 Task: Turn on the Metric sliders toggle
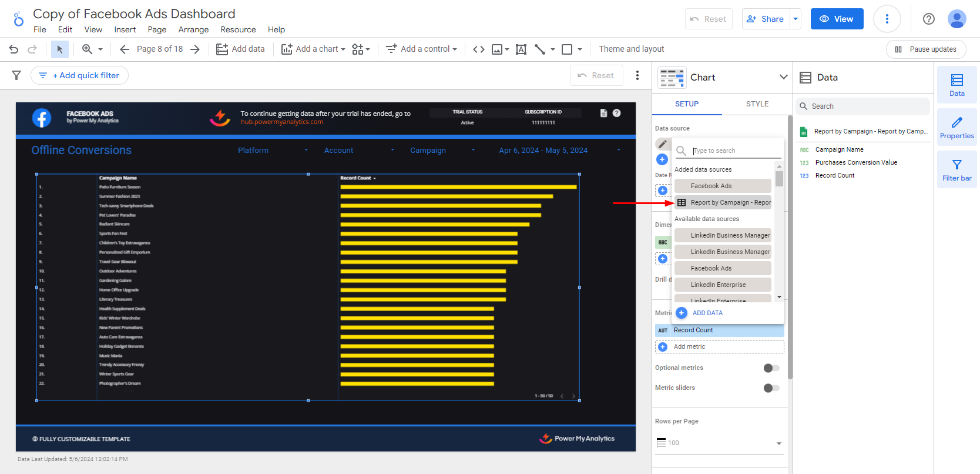[x=771, y=388]
